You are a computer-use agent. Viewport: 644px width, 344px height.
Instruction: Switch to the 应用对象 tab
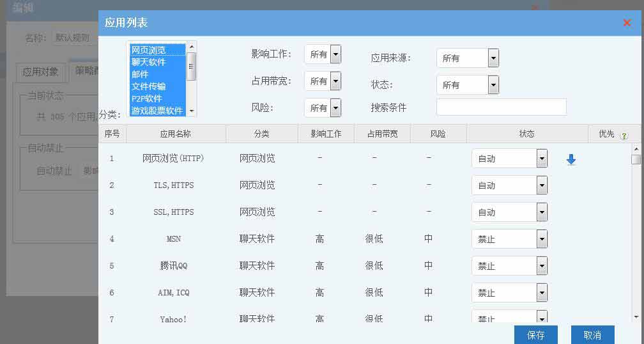tap(40, 72)
